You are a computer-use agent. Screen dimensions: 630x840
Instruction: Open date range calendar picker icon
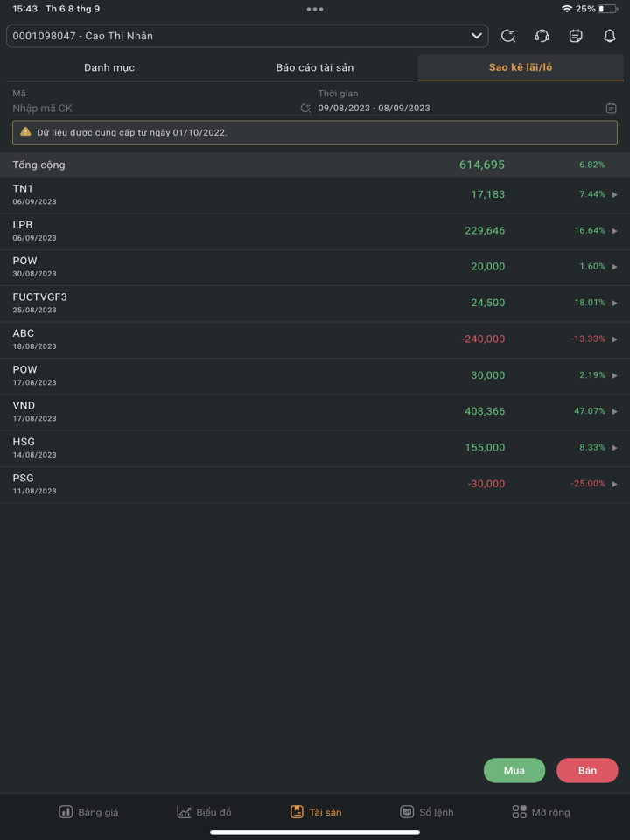[611, 108]
